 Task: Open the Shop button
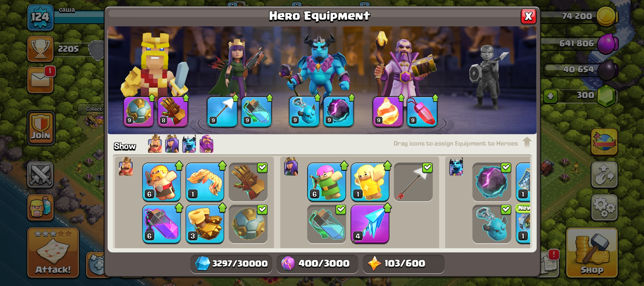(592, 253)
